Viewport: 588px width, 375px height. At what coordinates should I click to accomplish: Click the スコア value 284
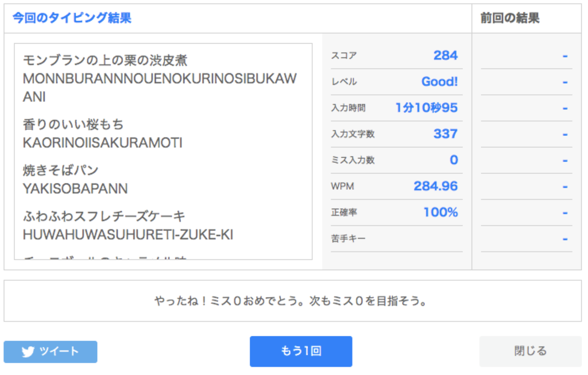point(445,55)
